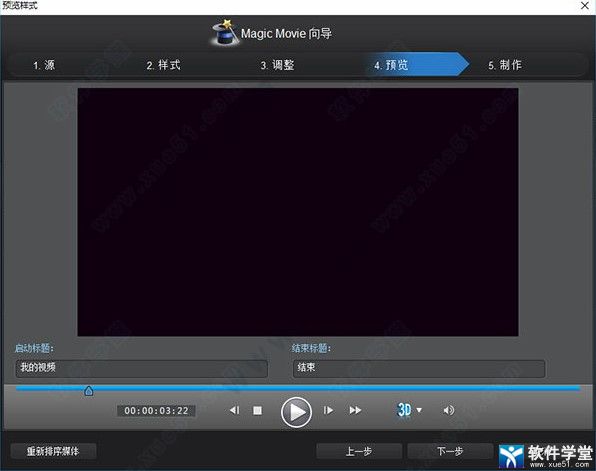Focus the 结束标题 field containing 结束
Viewport: 596px width, 471px height.
coord(419,368)
